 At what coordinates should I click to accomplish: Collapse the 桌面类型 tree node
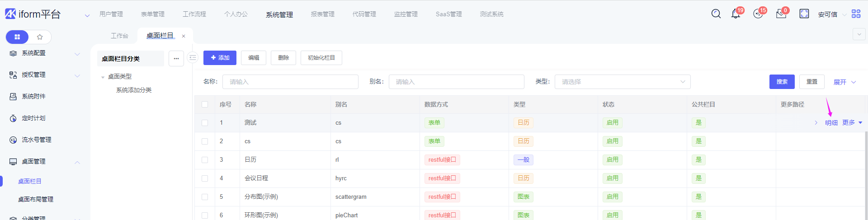(x=103, y=77)
